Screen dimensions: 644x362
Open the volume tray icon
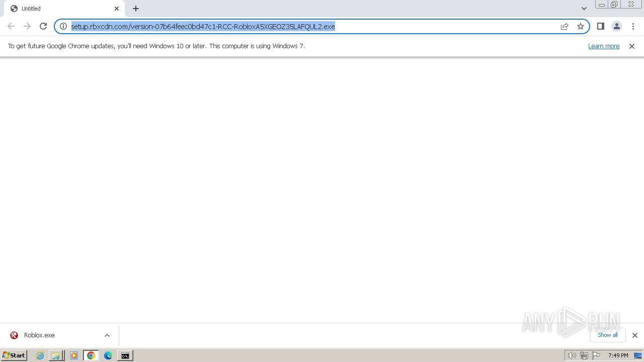click(572, 355)
